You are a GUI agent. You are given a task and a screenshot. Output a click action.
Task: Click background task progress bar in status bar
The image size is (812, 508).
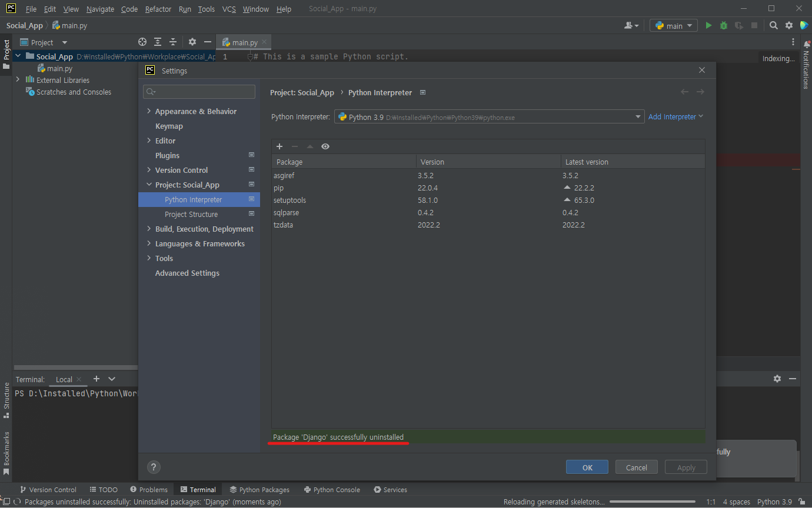pos(652,502)
